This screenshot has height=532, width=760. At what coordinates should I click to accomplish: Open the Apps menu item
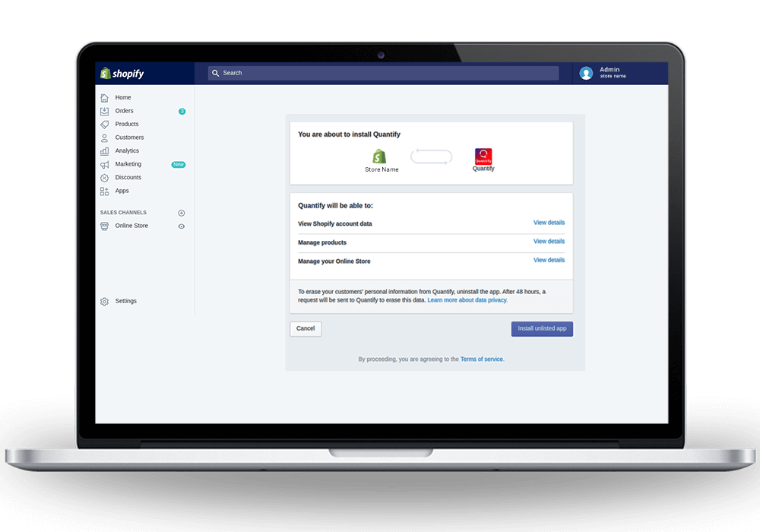pyautogui.click(x=122, y=191)
